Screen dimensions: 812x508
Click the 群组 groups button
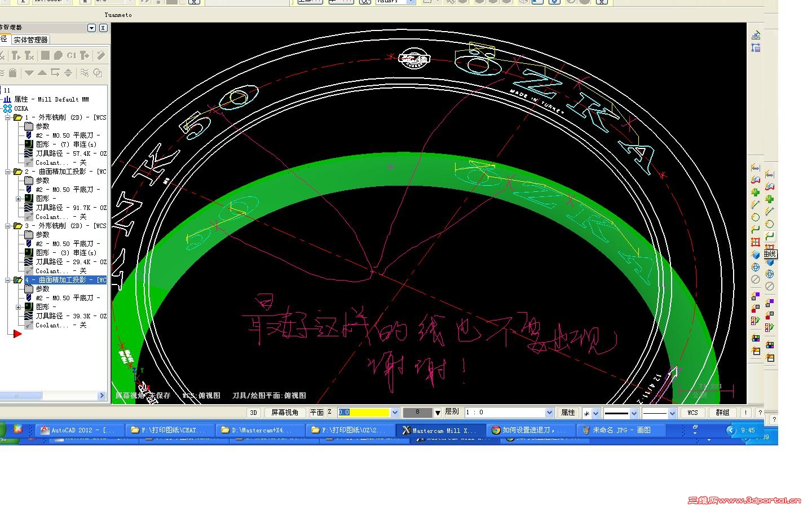(x=722, y=413)
